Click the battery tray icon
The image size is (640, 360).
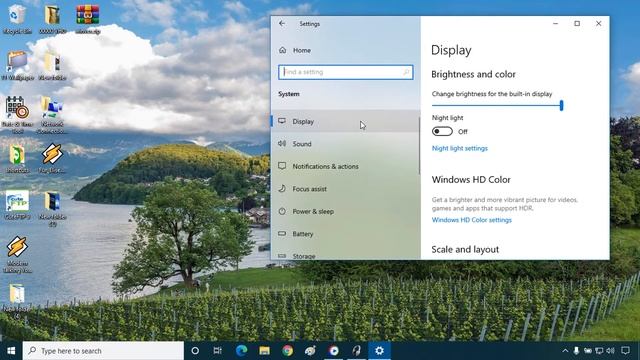click(588, 351)
